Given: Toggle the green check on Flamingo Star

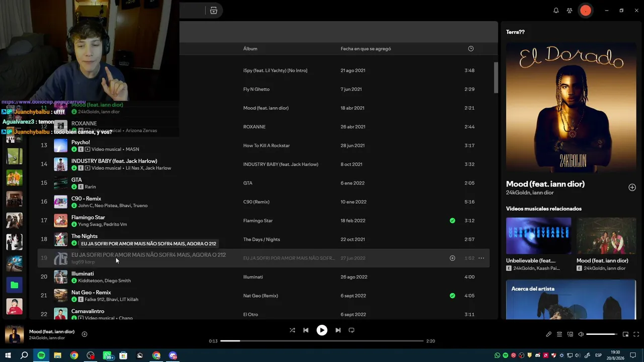Looking at the screenshot, I should coord(452,221).
